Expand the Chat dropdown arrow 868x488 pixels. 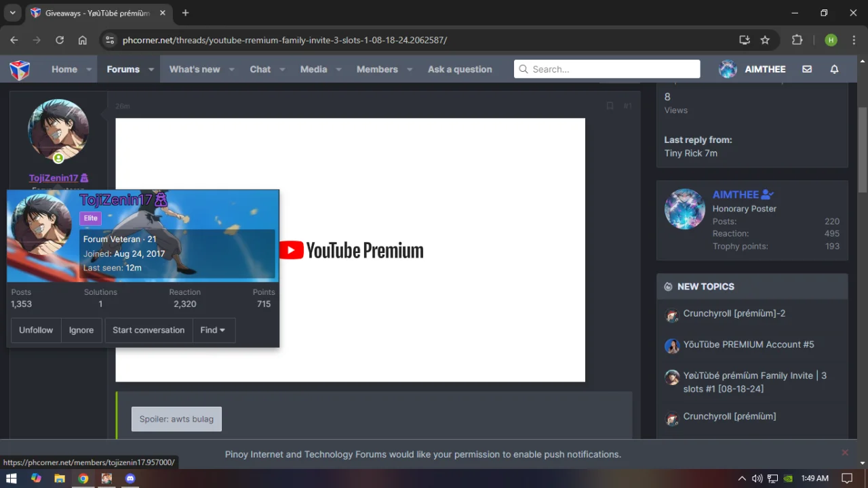point(282,69)
